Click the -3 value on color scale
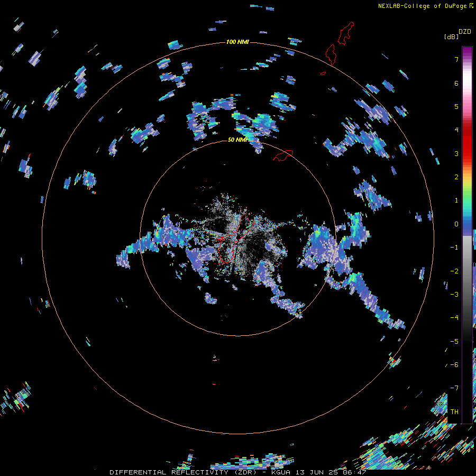This screenshot has height=476, width=476. click(x=454, y=294)
